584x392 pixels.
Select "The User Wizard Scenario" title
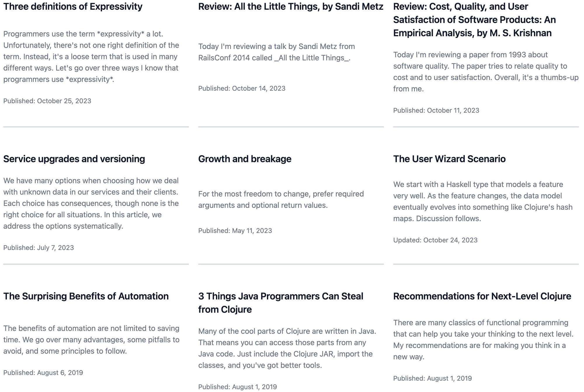[x=449, y=159]
